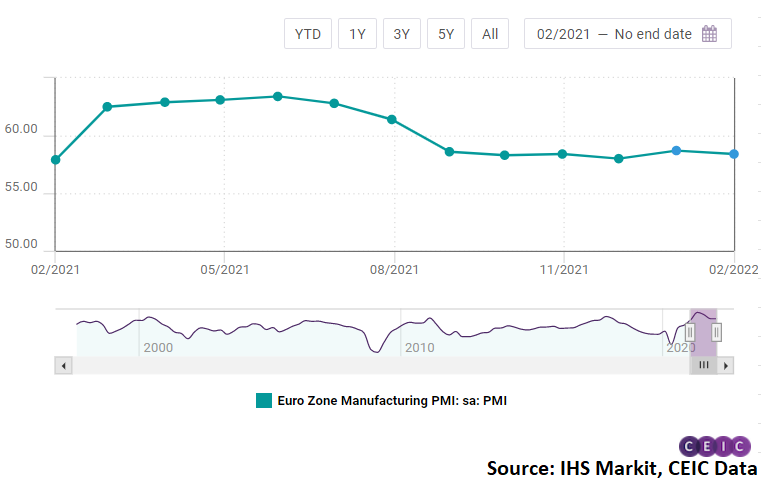This screenshot has height=481, width=761.
Task: Switch chart to 3Y range
Action: (401, 34)
